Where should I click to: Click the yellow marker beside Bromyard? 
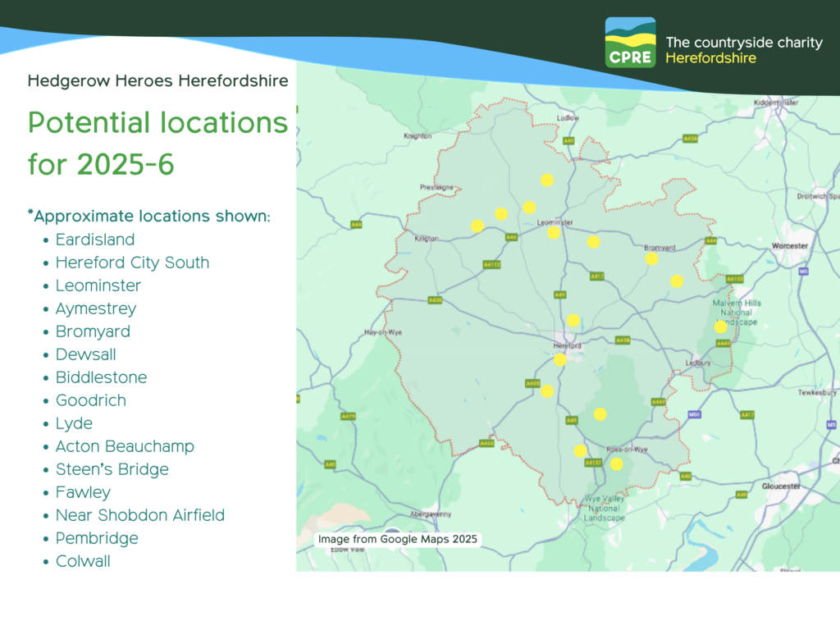tap(651, 258)
